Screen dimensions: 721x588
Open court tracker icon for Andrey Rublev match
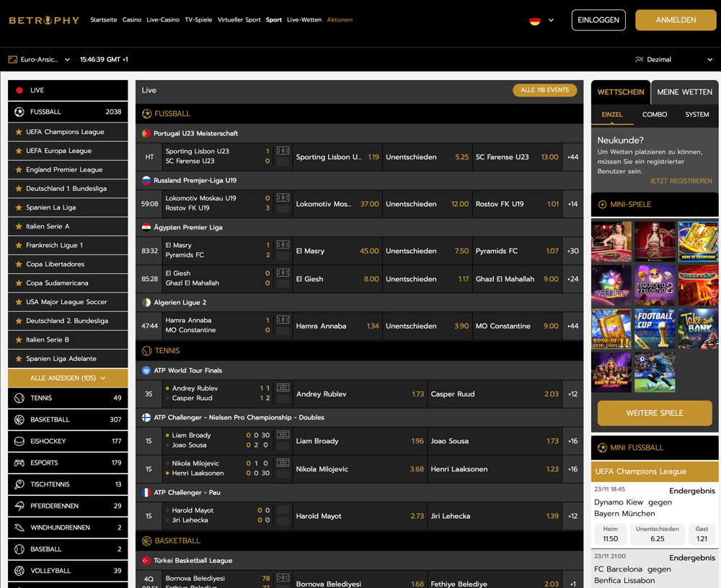point(283,388)
